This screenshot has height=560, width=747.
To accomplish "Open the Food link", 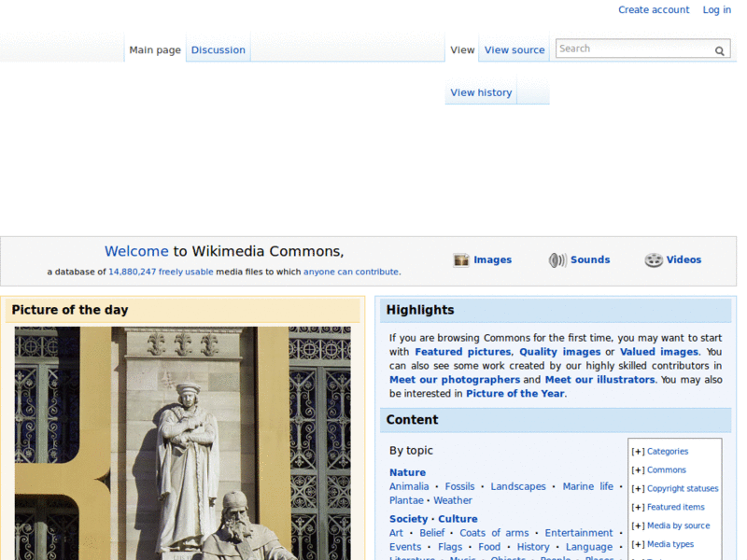I will tap(489, 547).
